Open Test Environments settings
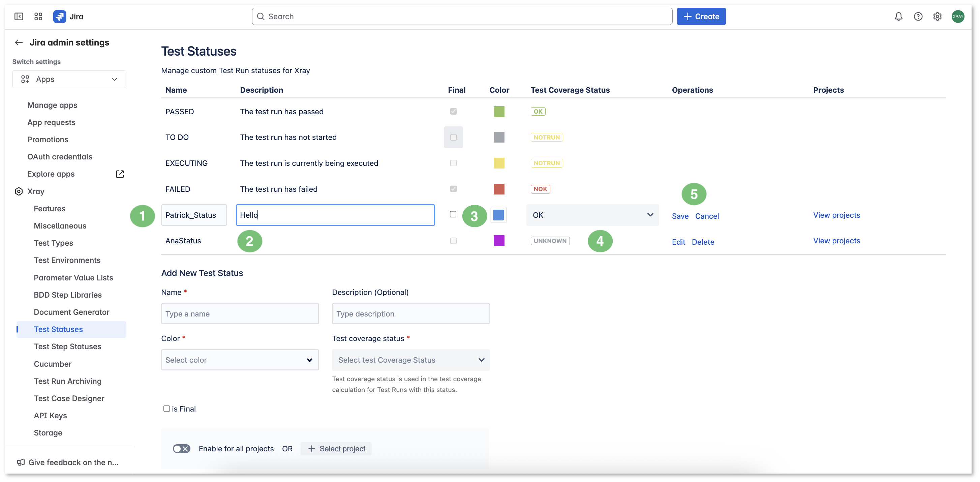 tap(67, 260)
